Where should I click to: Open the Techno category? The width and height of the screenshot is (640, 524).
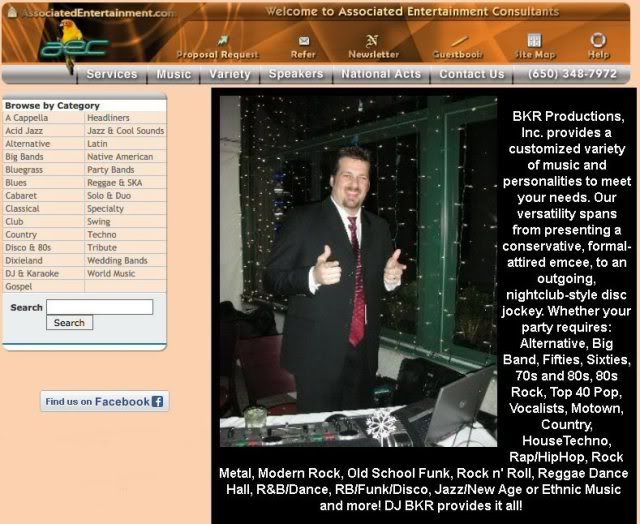pos(102,235)
